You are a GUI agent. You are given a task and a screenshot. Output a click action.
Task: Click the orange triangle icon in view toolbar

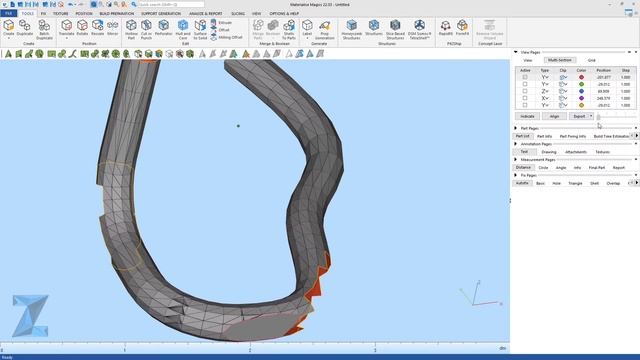(246, 53)
